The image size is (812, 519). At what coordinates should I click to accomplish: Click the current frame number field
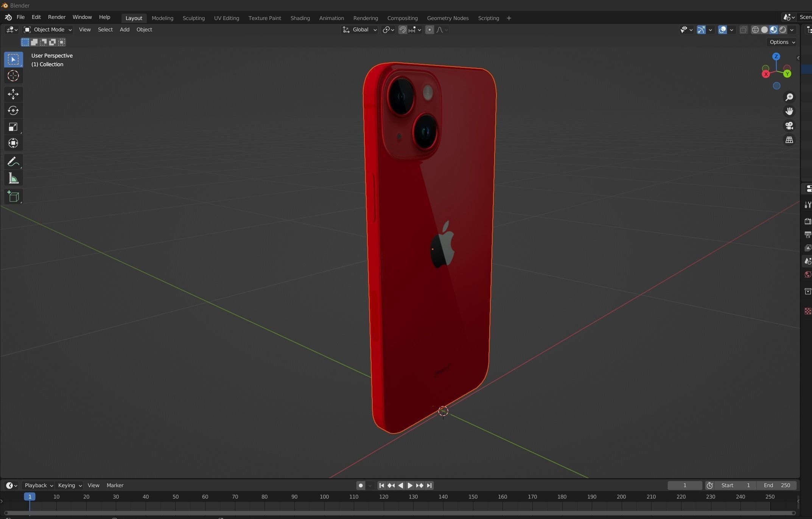pos(685,485)
